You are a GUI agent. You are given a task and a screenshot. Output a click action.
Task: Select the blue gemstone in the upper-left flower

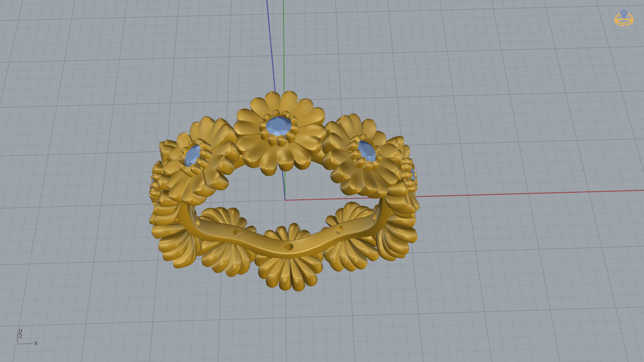point(192,156)
